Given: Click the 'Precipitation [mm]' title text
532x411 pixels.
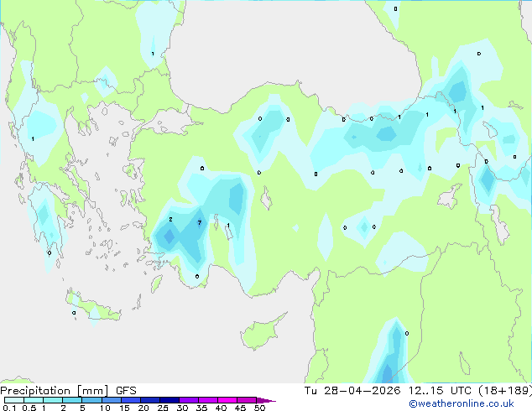Looking at the screenshot, I should click(x=55, y=391).
